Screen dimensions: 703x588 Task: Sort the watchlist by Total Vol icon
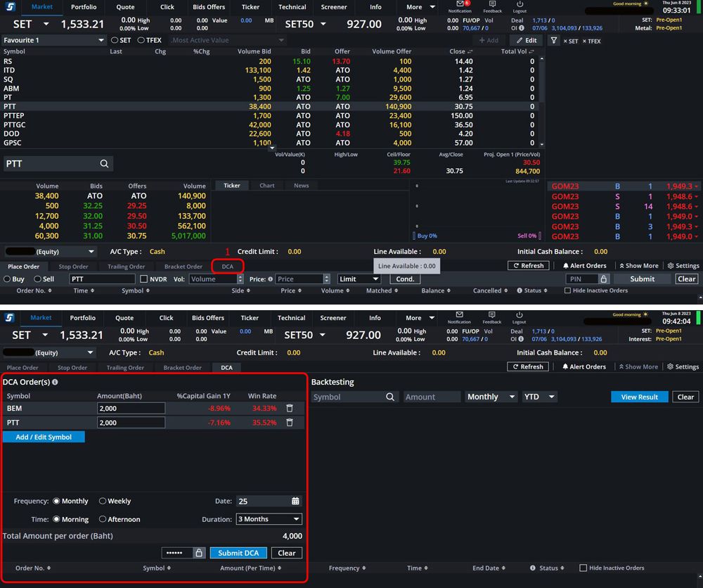point(531,51)
